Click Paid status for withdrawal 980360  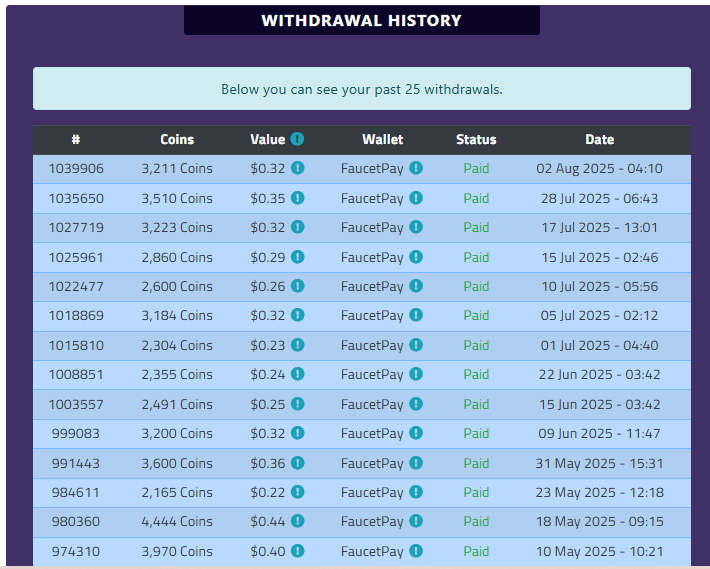coord(476,522)
